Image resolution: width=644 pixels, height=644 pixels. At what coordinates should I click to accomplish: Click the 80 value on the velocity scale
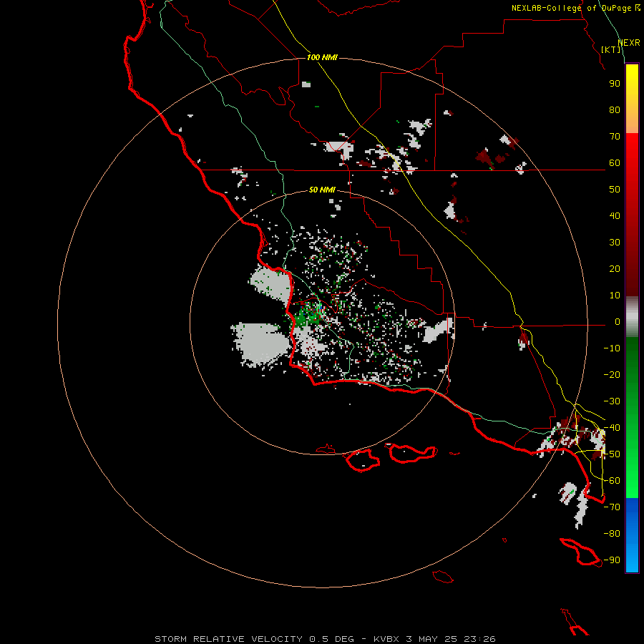click(615, 110)
